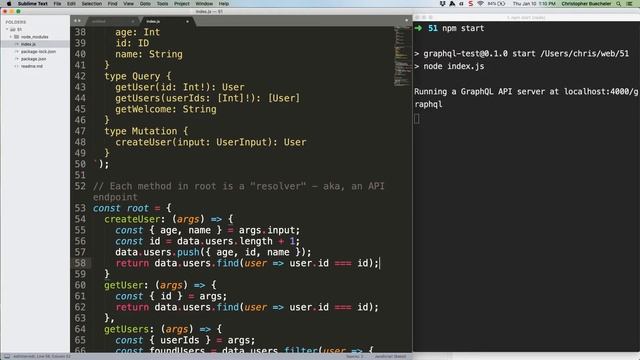
Task: Open the JavaScript syntax selector in status bar
Action: coord(391,356)
